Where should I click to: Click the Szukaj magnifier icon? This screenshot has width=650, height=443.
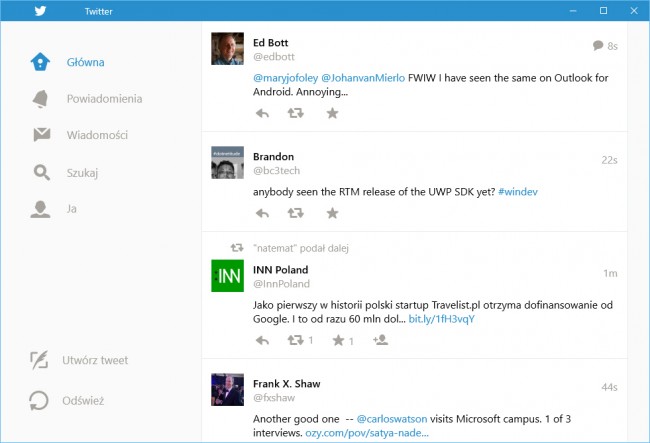pos(41,172)
